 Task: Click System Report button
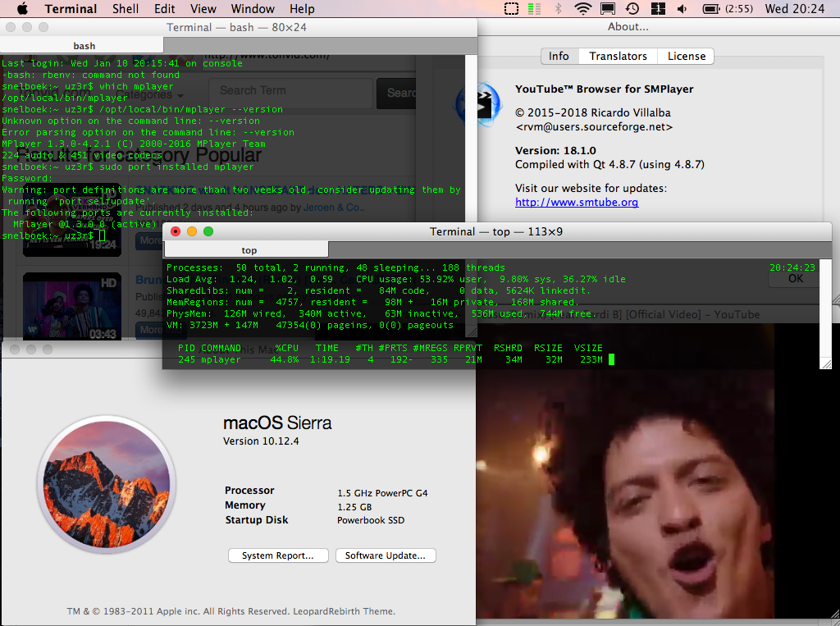pyautogui.click(x=278, y=555)
